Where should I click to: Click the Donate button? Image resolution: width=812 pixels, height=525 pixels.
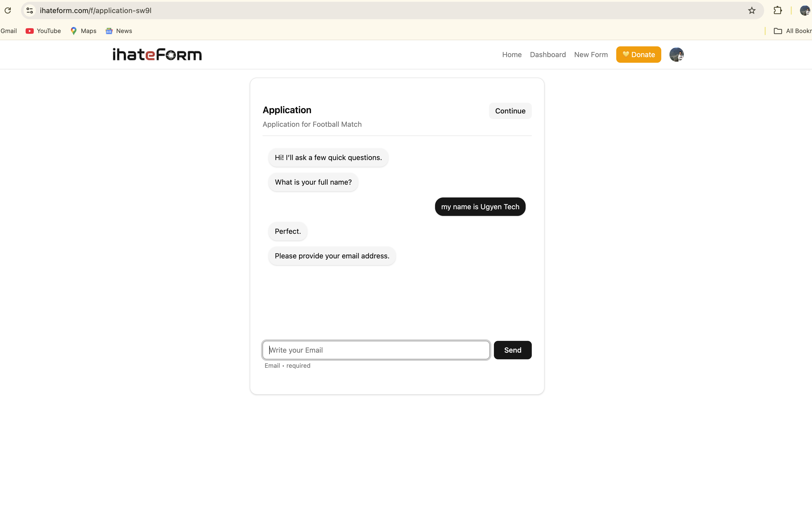(638, 55)
